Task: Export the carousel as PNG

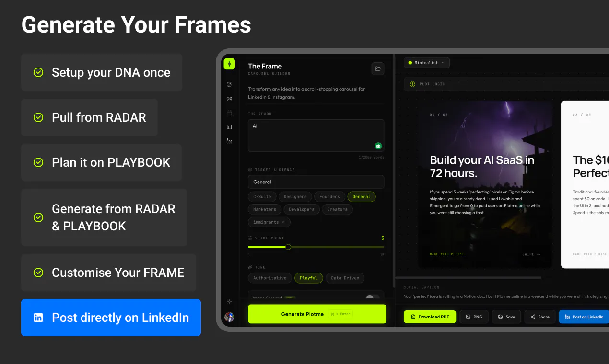Action: pyautogui.click(x=473, y=317)
